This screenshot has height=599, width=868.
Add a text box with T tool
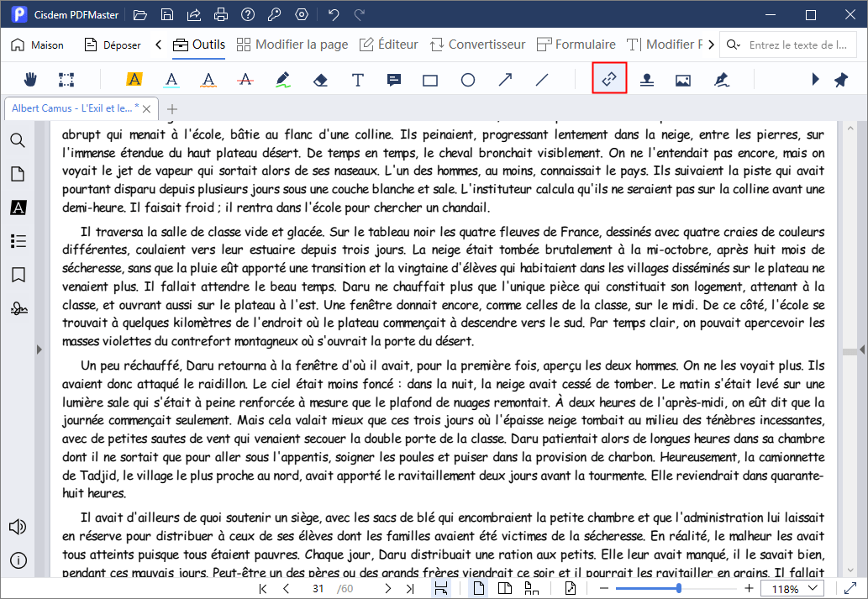[x=358, y=81]
